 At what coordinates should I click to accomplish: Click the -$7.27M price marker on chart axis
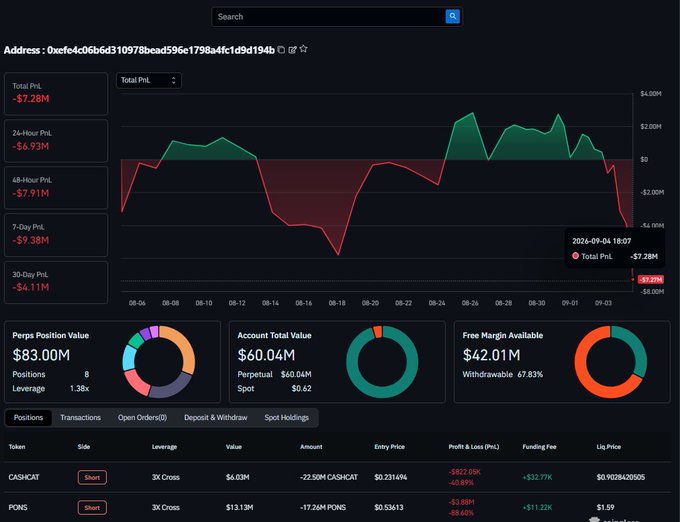coord(651,280)
